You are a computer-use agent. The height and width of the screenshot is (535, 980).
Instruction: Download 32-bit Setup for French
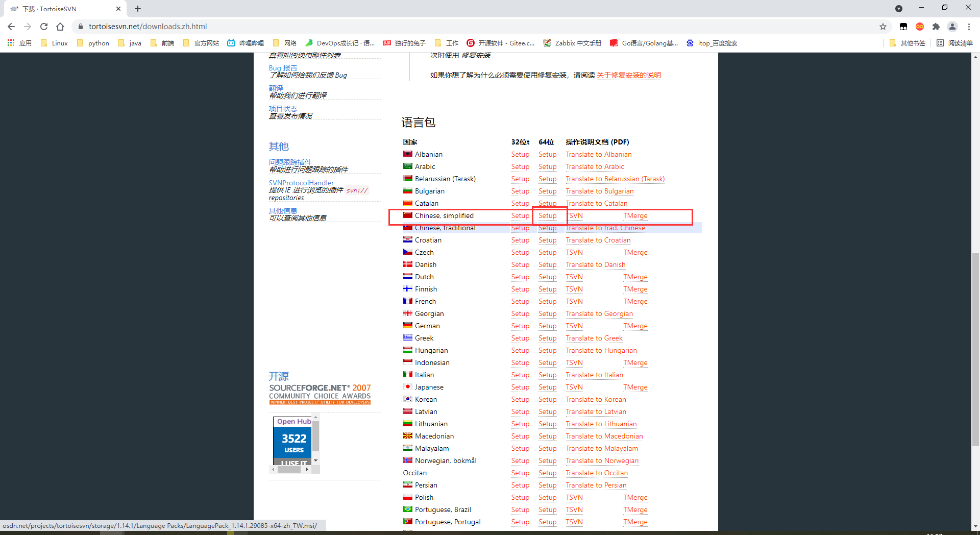pos(520,302)
